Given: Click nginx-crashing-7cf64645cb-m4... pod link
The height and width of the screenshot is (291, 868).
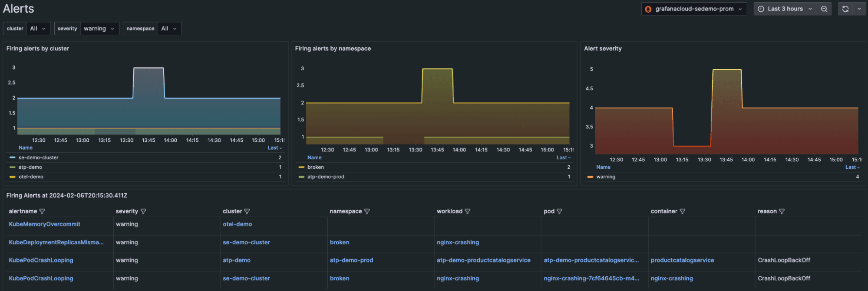Looking at the screenshot, I should (x=591, y=278).
